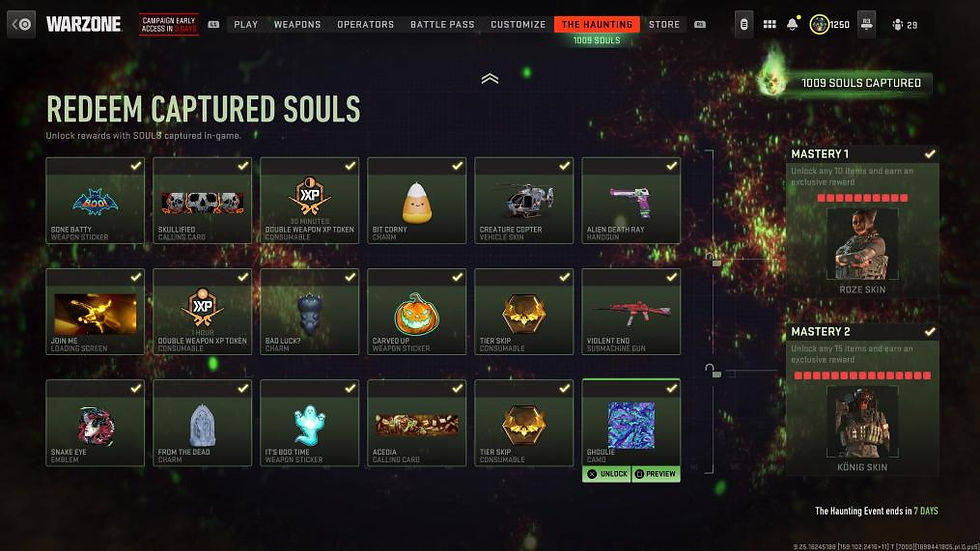Select the It's Boo Time ghost sticker

pos(309,425)
